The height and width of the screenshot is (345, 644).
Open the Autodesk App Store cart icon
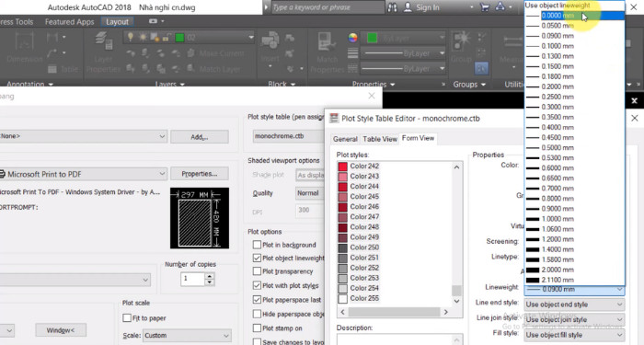click(x=485, y=7)
